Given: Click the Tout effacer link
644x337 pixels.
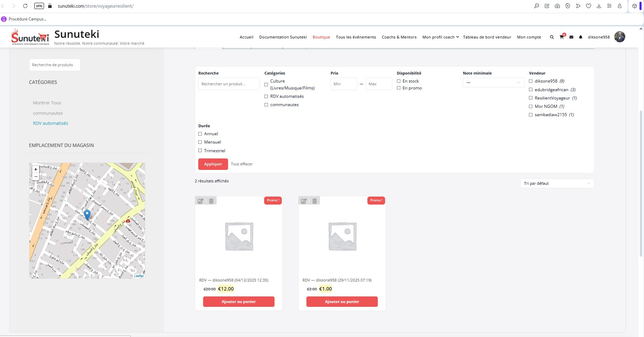Looking at the screenshot, I should click(242, 164).
